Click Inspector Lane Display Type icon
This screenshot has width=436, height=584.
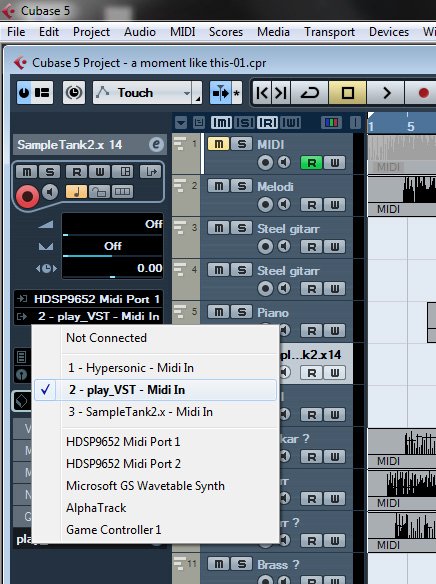tap(122, 192)
